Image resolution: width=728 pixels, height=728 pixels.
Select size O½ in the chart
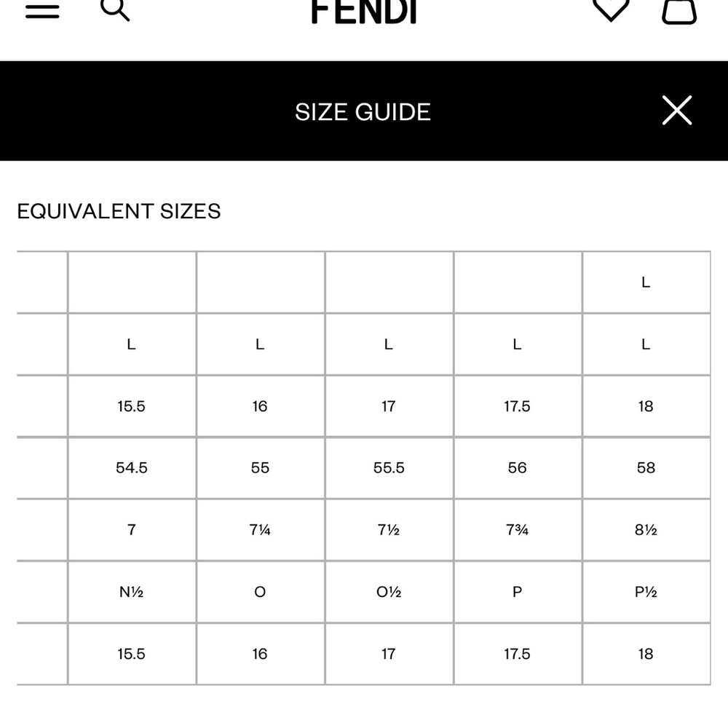point(389,592)
